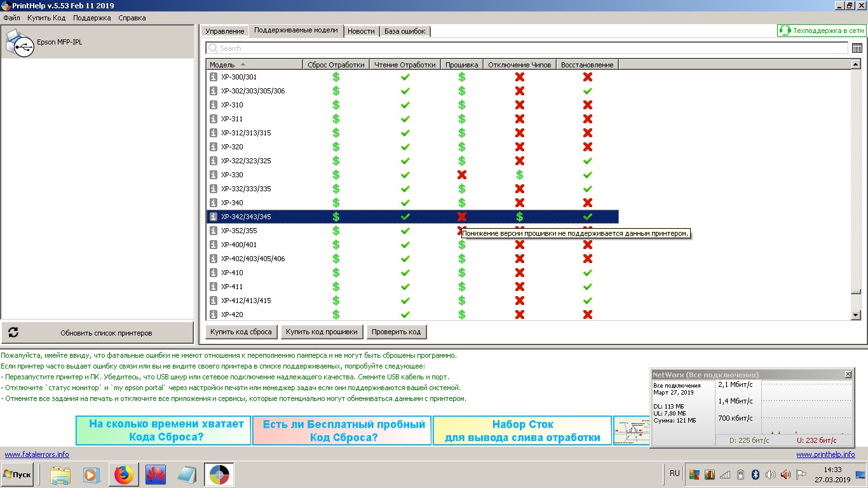Click the Чтение Отработки column header

[405, 65]
